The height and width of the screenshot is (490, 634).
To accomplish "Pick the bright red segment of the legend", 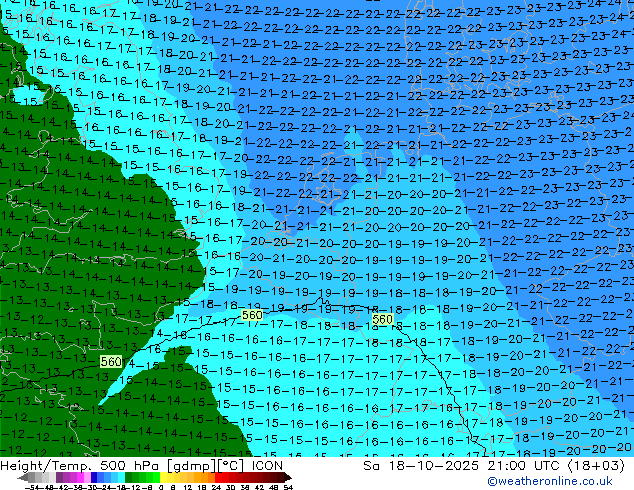I will 218,477.
